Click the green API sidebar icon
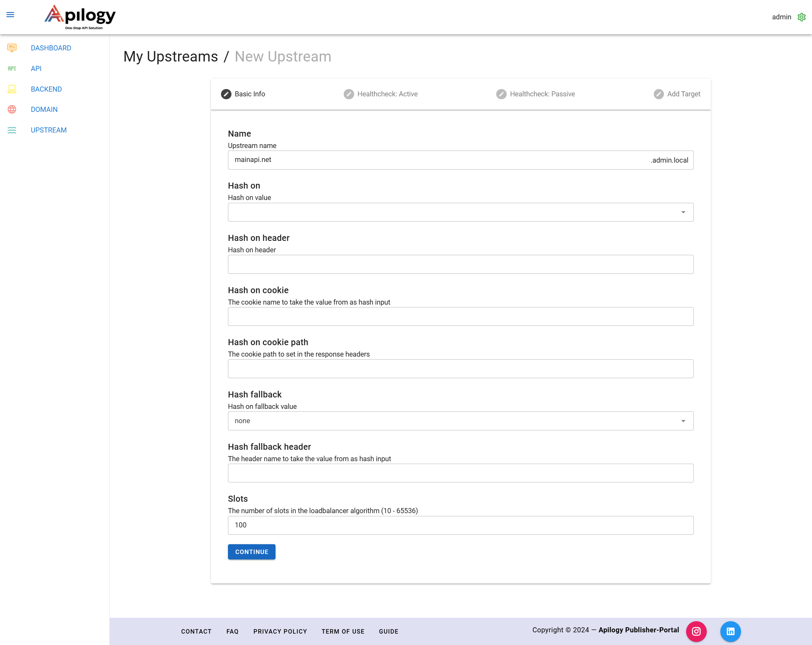The height and width of the screenshot is (645, 812). (x=12, y=68)
